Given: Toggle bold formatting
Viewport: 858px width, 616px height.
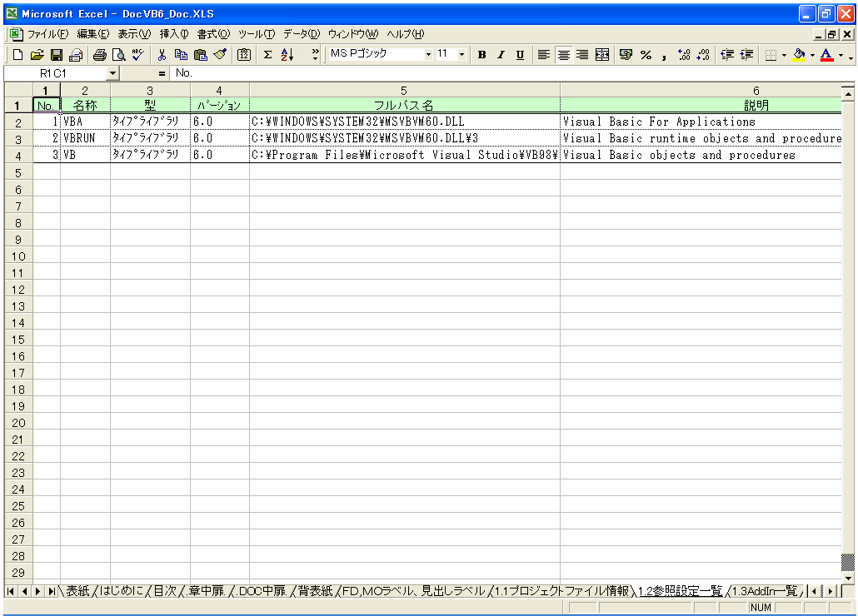Looking at the screenshot, I should (x=481, y=55).
